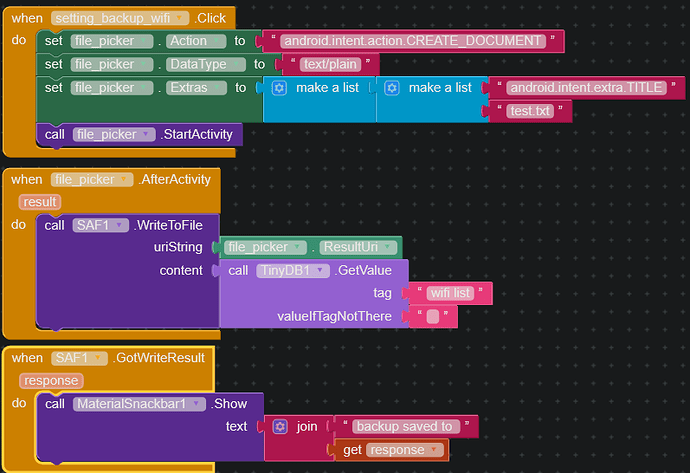Click the empty valueIfTagNotThere text field

[x=433, y=317]
